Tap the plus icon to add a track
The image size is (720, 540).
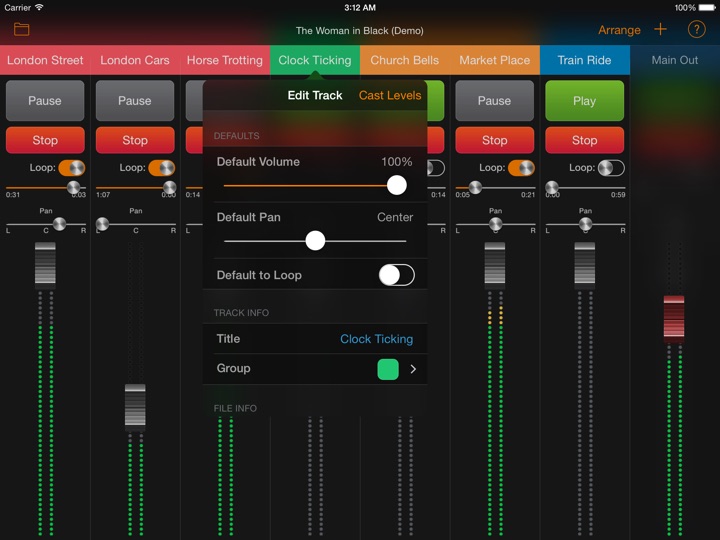[660, 29]
